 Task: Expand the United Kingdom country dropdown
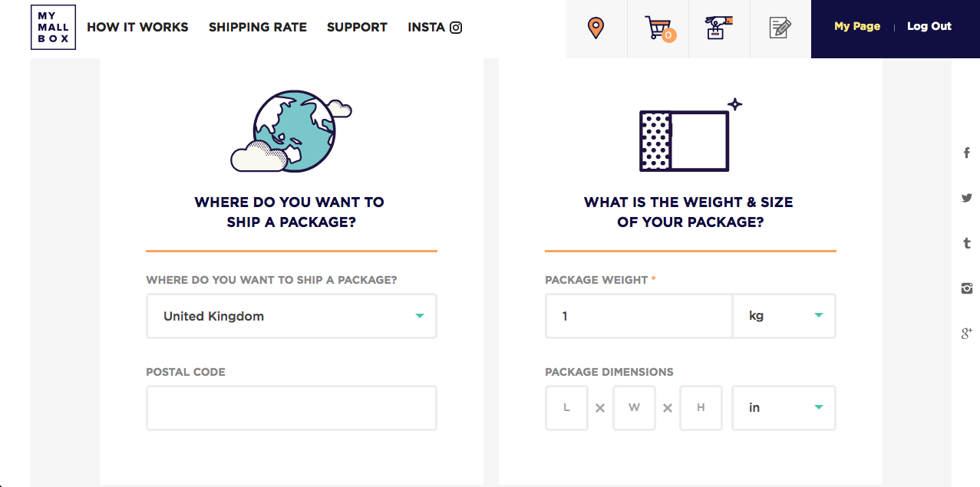pyautogui.click(x=292, y=316)
